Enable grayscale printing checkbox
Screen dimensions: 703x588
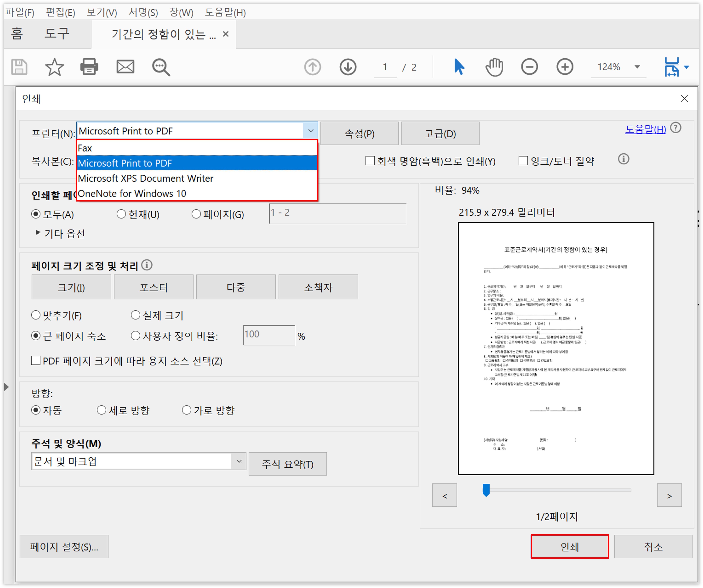tap(370, 161)
